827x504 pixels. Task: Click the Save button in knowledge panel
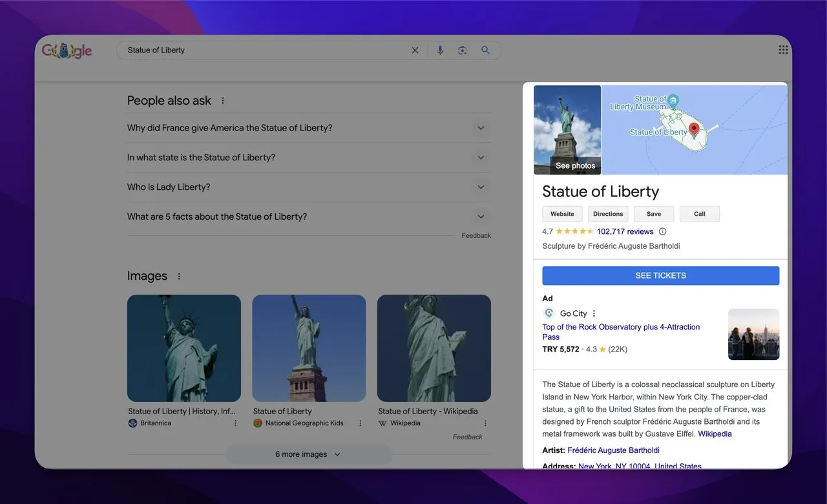[x=654, y=214]
